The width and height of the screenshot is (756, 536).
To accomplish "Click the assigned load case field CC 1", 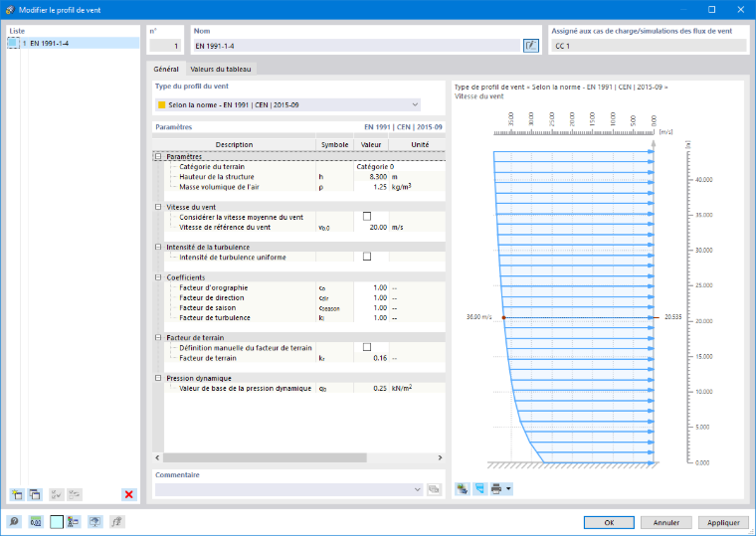I will (649, 46).
